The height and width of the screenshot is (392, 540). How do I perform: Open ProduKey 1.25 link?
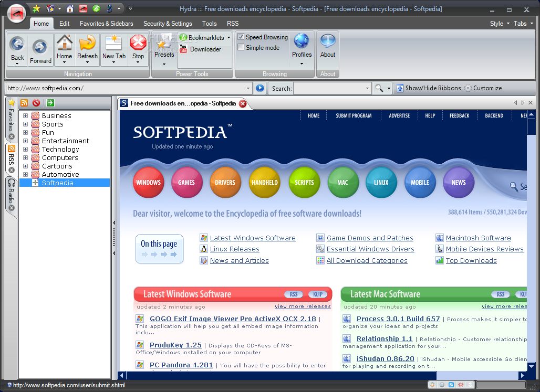[175, 345]
